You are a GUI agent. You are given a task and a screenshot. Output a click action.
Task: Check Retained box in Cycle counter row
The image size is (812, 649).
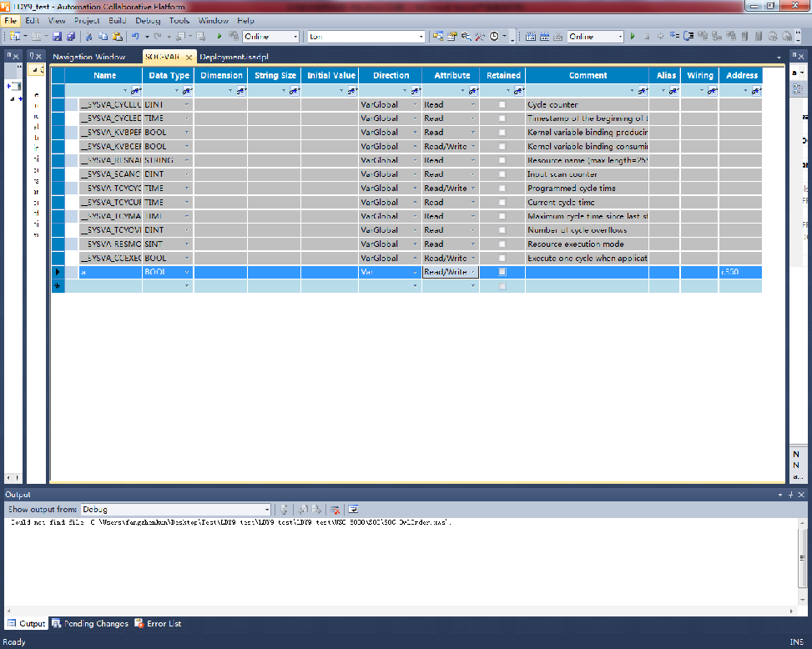(x=502, y=105)
